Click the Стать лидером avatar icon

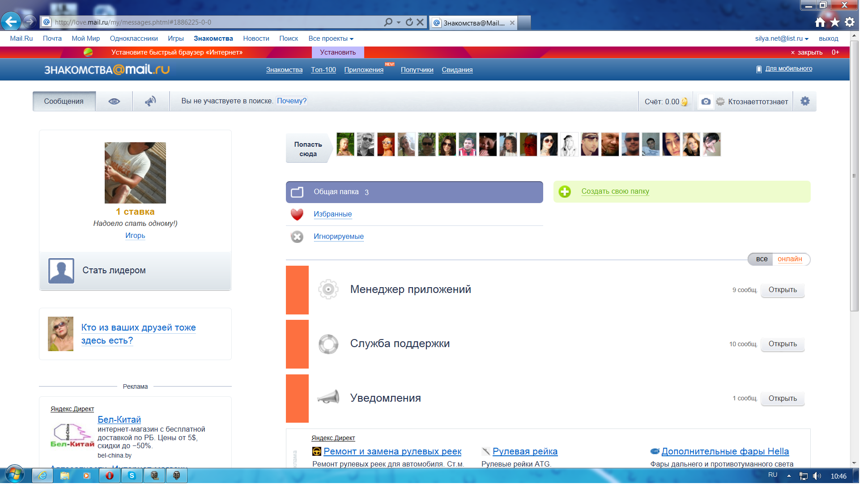tap(61, 271)
